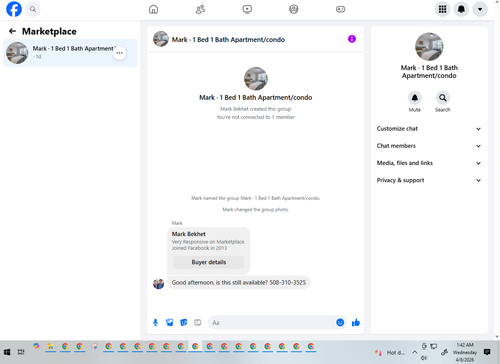Click the attach photo icon
Image resolution: width=500 pixels, height=364 pixels.
(x=169, y=322)
